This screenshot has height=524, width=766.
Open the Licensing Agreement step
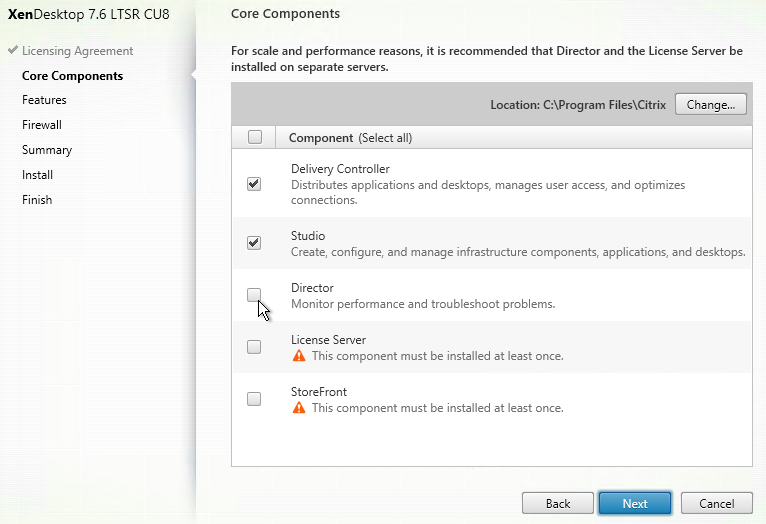77,51
